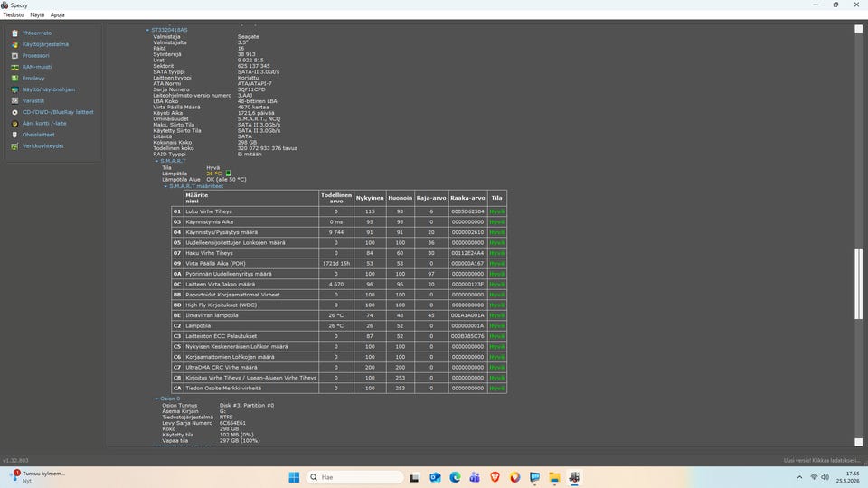The image size is (868, 488).
Task: Open the Ääni kortti audio icon
Action: pos(14,123)
